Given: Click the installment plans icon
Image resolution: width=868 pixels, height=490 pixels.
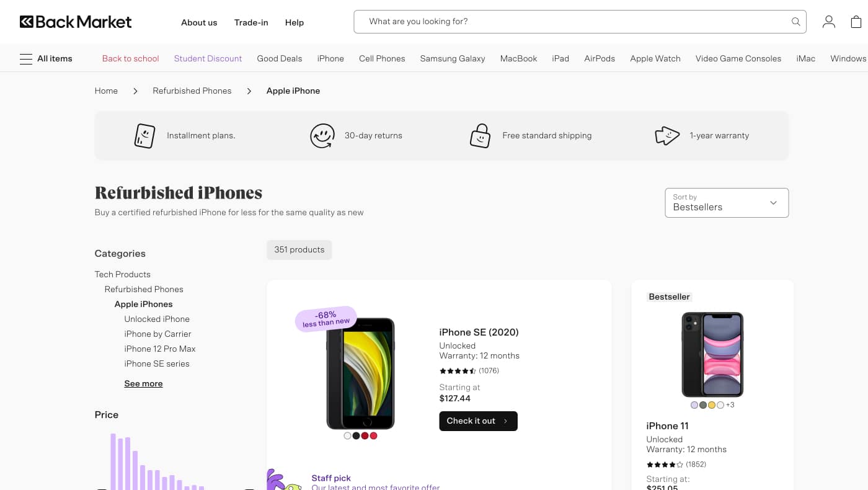Looking at the screenshot, I should click(x=144, y=136).
